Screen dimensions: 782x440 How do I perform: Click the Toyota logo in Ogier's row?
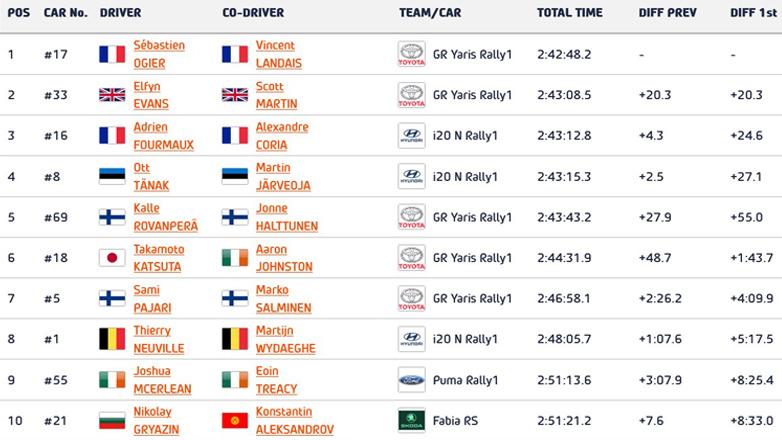[x=411, y=54]
